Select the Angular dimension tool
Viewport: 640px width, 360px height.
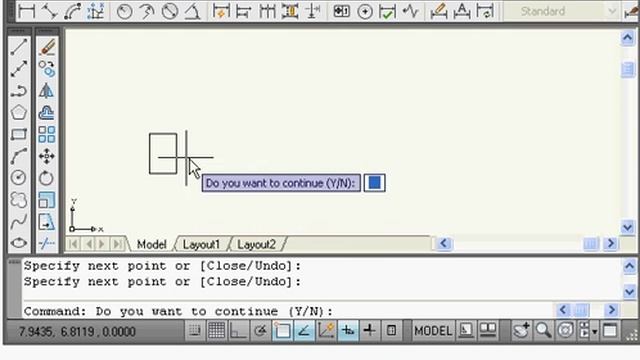(192, 11)
